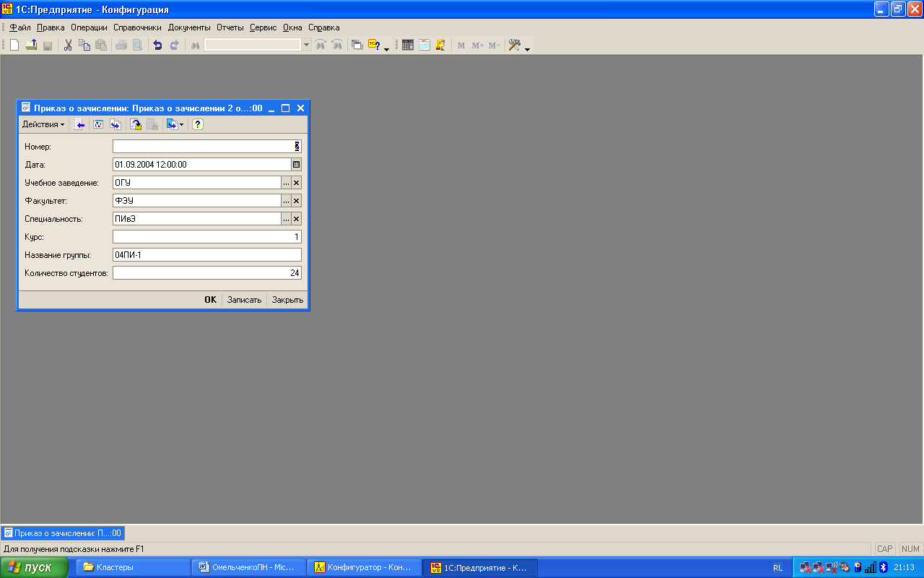The width and height of the screenshot is (924, 578).
Task: Click the search text field in toolbar
Action: point(253,45)
